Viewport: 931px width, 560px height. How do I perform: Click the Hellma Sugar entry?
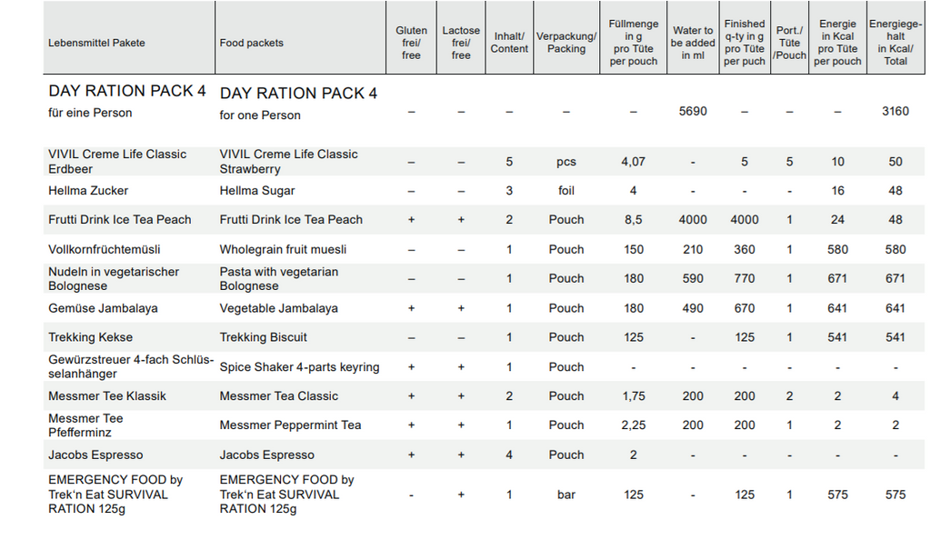[x=257, y=191]
